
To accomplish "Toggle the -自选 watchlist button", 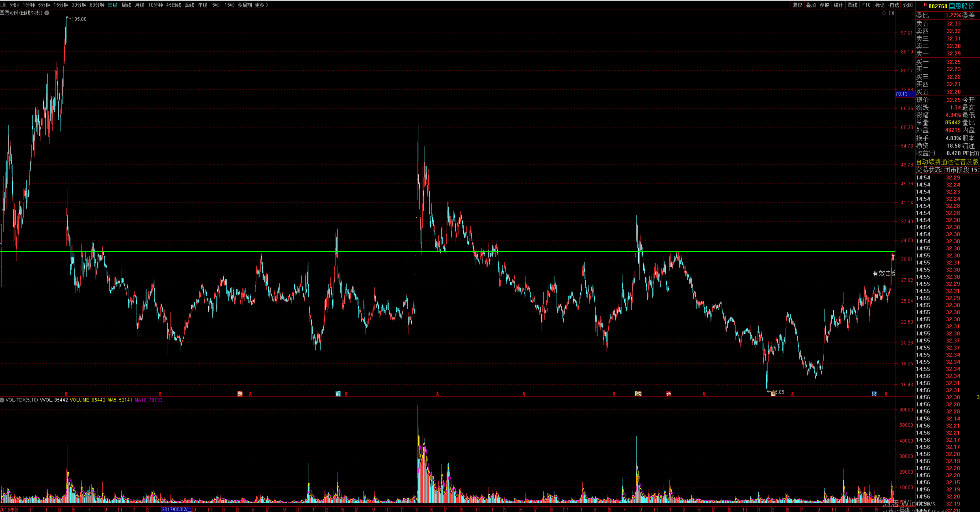I will [894, 5].
